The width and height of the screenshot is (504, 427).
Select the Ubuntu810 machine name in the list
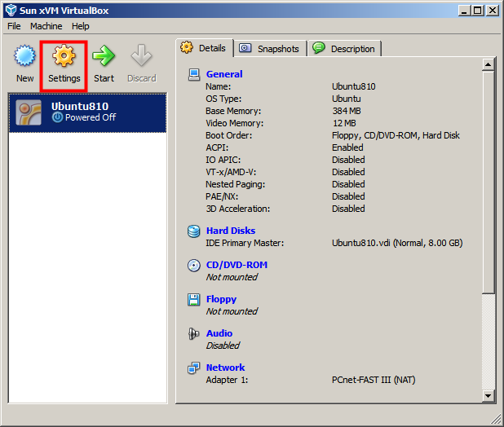pyautogui.click(x=80, y=106)
